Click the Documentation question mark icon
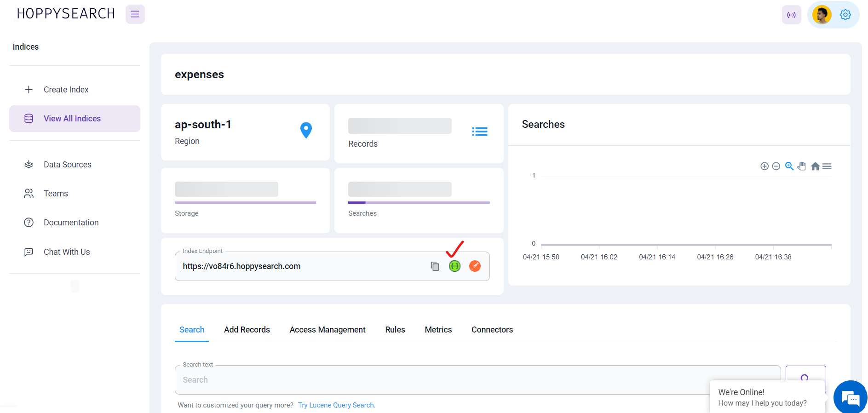868x413 pixels. coord(29,223)
